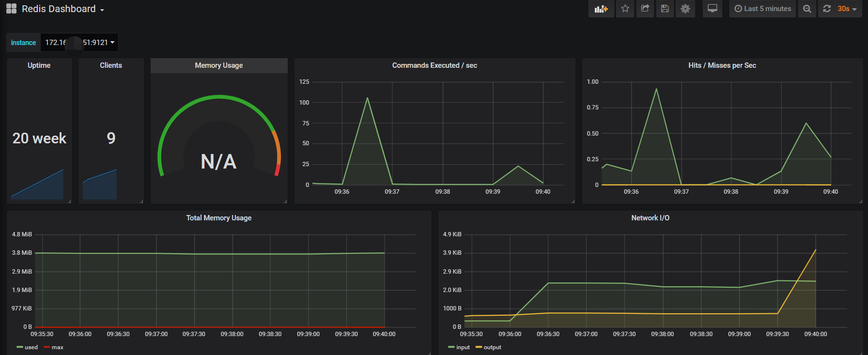Open Total Memory Usage panel title menu
Viewport: 868px width, 355px height.
point(219,218)
